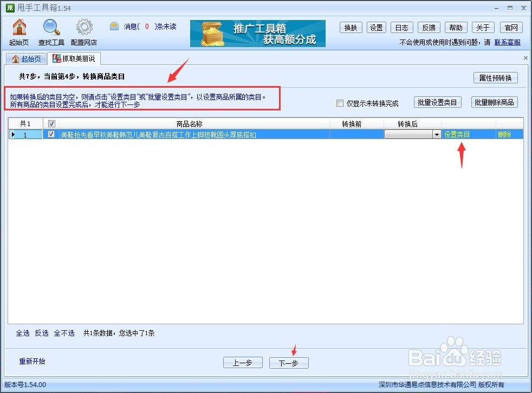
Task: Open messages via the envelope icon
Action: point(114,25)
